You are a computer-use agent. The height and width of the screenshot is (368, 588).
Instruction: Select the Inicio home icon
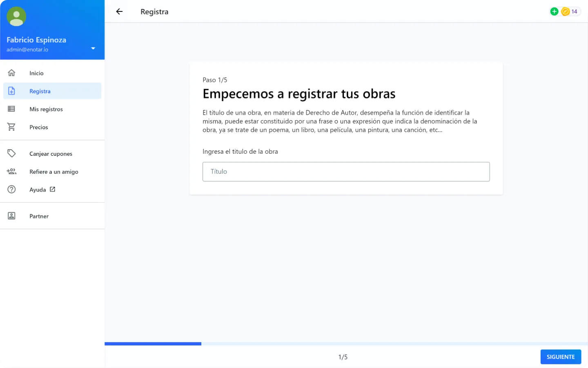tap(11, 73)
